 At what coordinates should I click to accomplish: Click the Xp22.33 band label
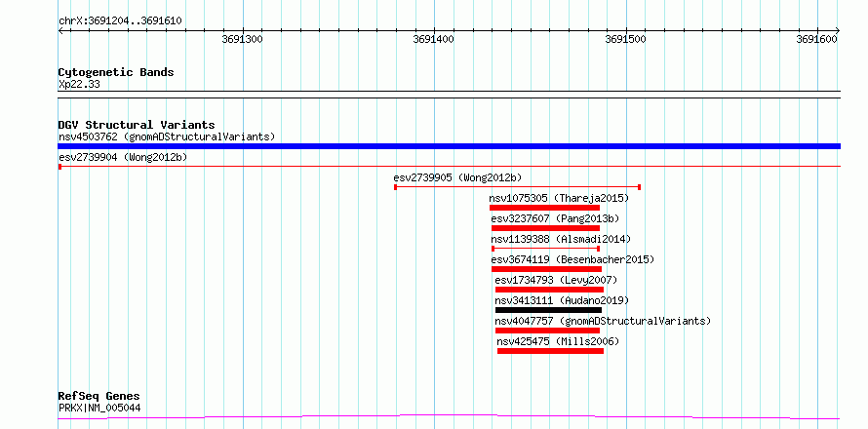(x=79, y=85)
